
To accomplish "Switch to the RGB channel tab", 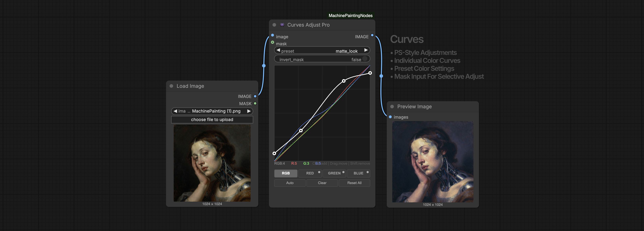I will [x=286, y=173].
